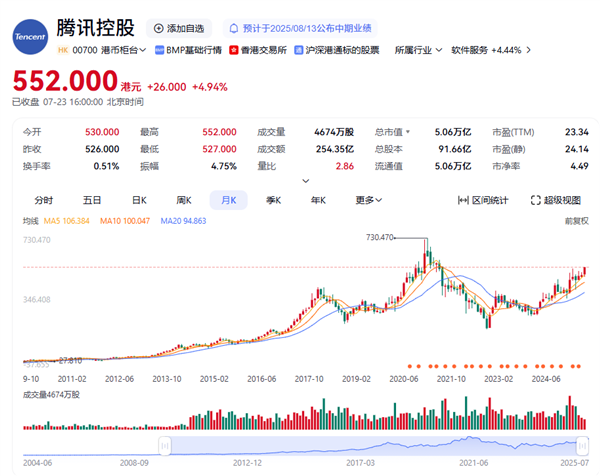Screen dimensions: 600x476
Task: Click the bell icon for earnings reminder
Action: click(233, 28)
